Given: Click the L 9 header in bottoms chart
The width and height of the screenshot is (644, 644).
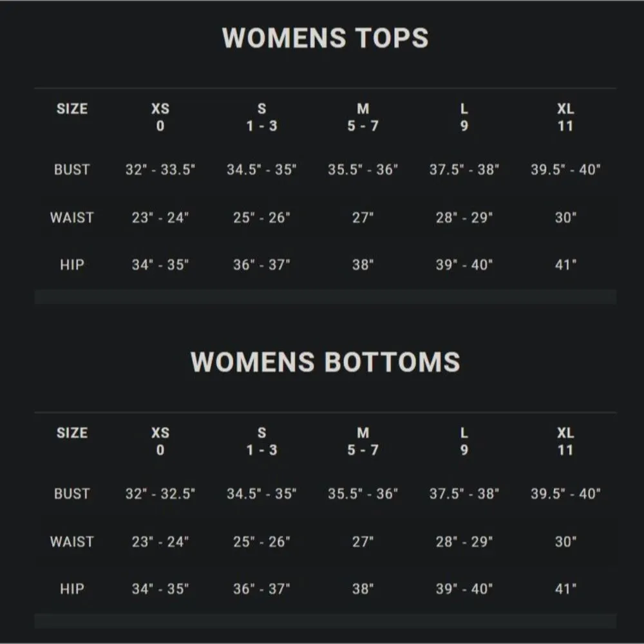Looking at the screenshot, I should point(464,441).
